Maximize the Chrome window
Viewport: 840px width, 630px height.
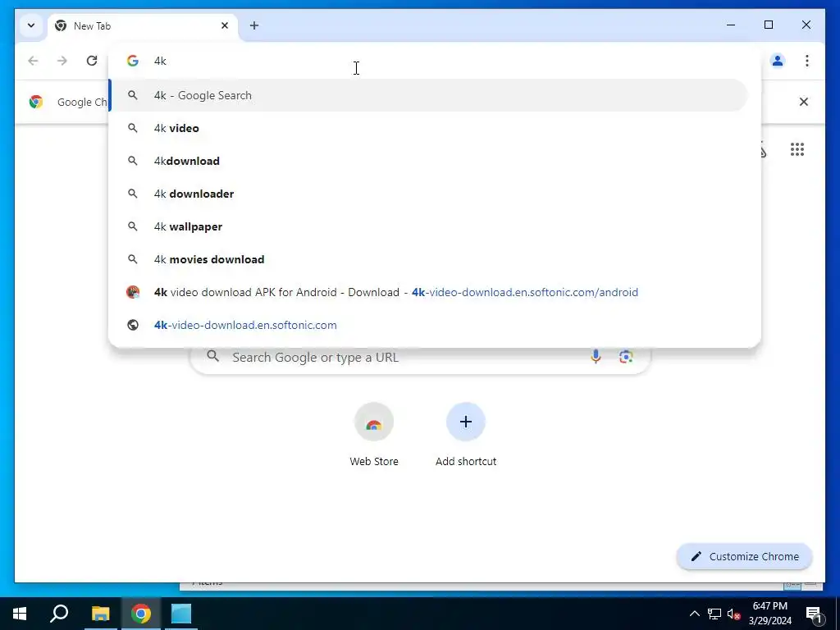coord(769,25)
